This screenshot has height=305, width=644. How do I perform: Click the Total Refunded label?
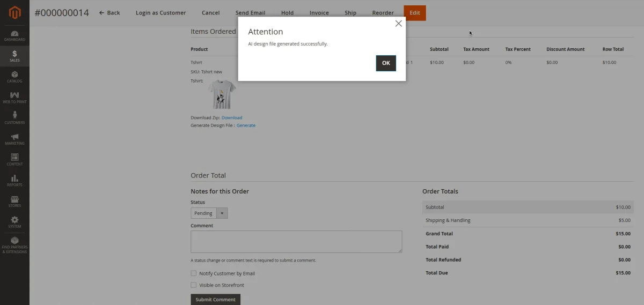443,260
